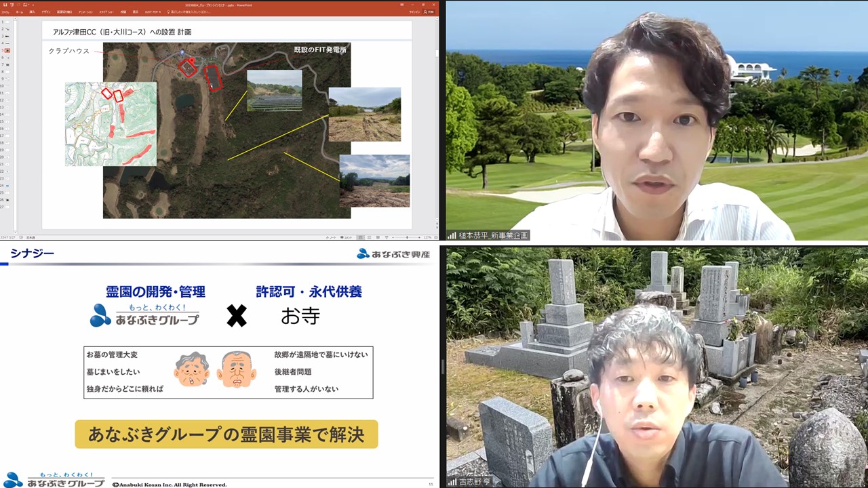
Task: Select slide thumbnail number 26
Action: [x=7, y=199]
